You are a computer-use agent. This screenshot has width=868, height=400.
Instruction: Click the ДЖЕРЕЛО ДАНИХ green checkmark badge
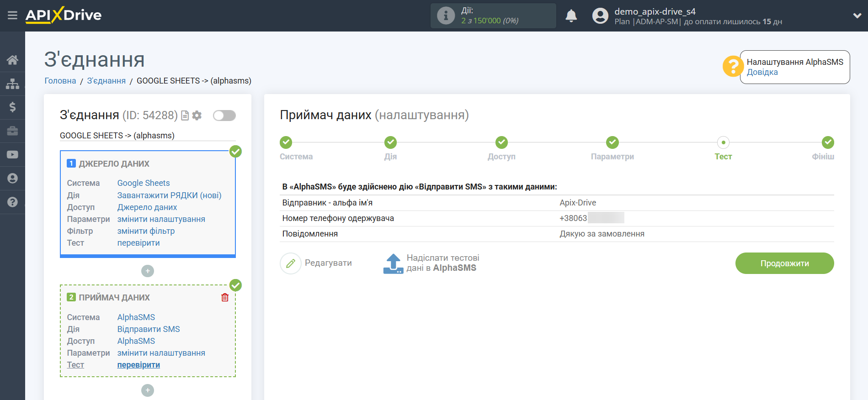[x=235, y=152]
